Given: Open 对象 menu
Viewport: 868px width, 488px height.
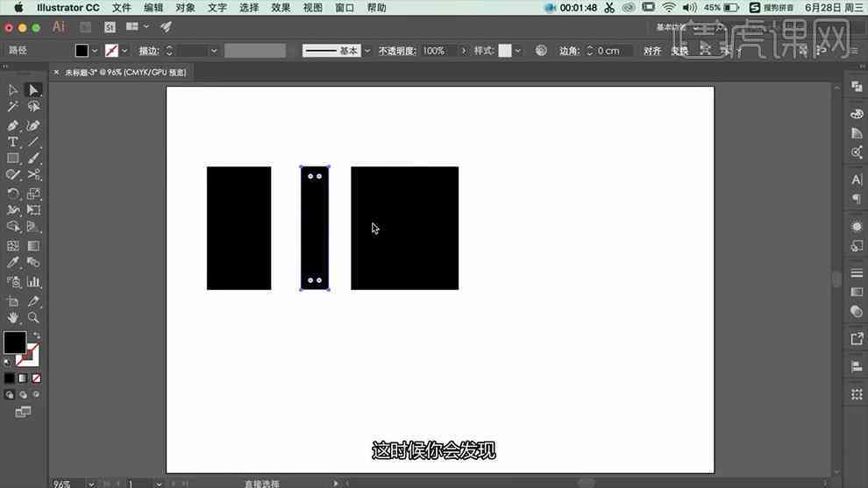Looking at the screenshot, I should click(x=186, y=8).
